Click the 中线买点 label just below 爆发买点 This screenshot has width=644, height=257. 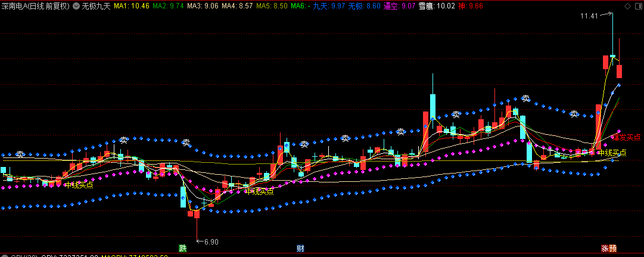point(612,153)
